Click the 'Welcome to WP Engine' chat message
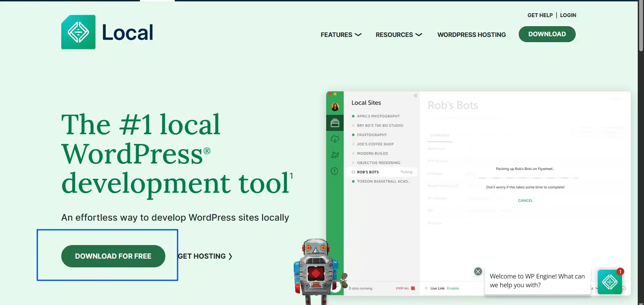644x305 pixels. click(x=537, y=281)
